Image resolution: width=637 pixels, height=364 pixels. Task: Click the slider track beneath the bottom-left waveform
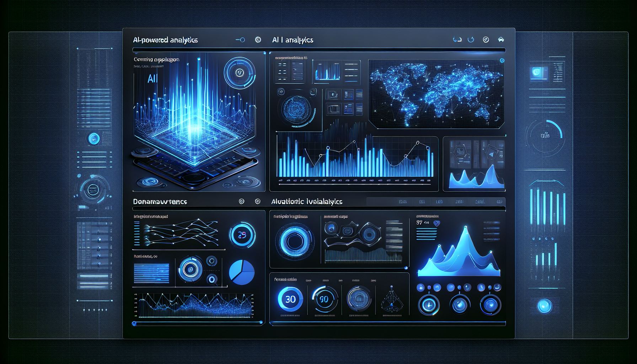(197, 323)
